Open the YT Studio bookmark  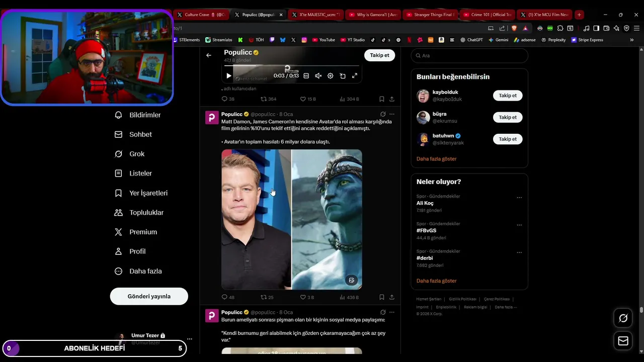[x=353, y=40]
